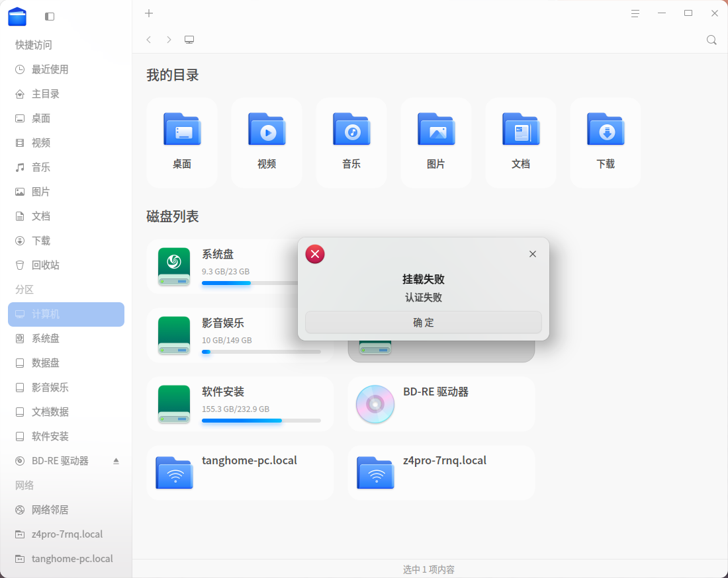Click the 155.3 GB/232.9 GB text
This screenshot has height=578, width=728.
coord(236,409)
